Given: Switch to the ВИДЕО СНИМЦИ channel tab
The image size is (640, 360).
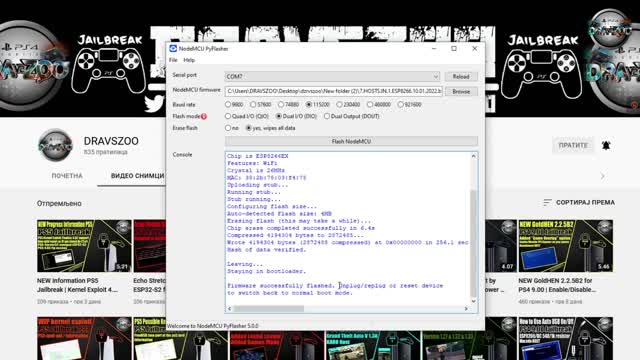Looking at the screenshot, I should tap(138, 176).
